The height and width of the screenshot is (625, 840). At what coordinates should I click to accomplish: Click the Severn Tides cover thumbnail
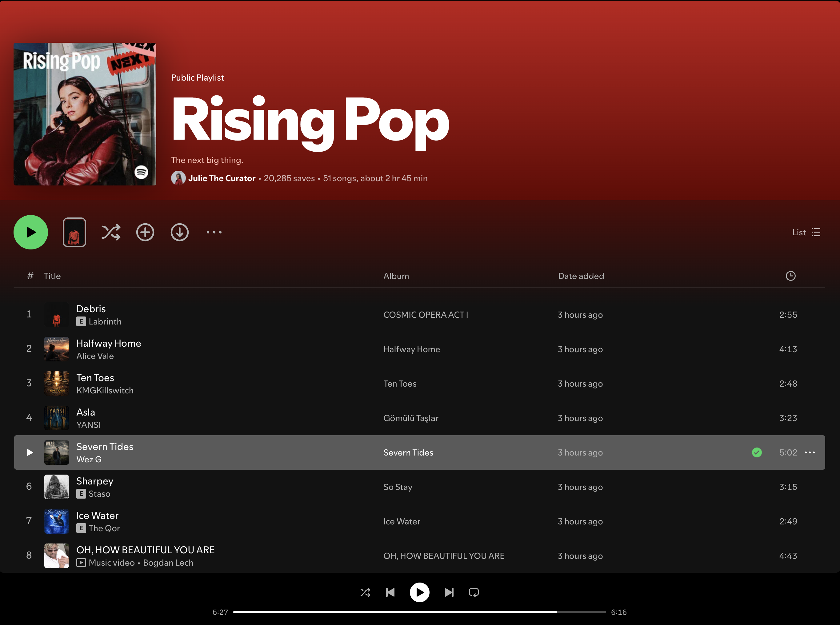point(57,452)
